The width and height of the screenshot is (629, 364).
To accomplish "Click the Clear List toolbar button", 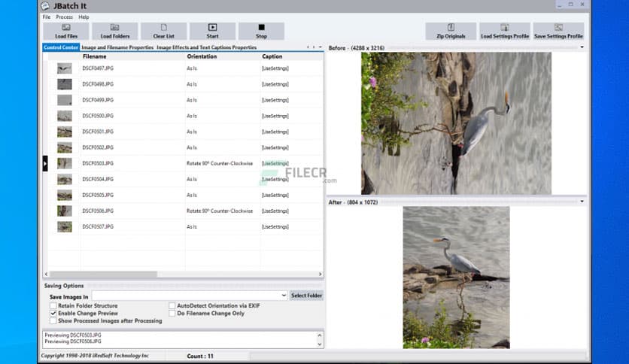I will point(164,32).
